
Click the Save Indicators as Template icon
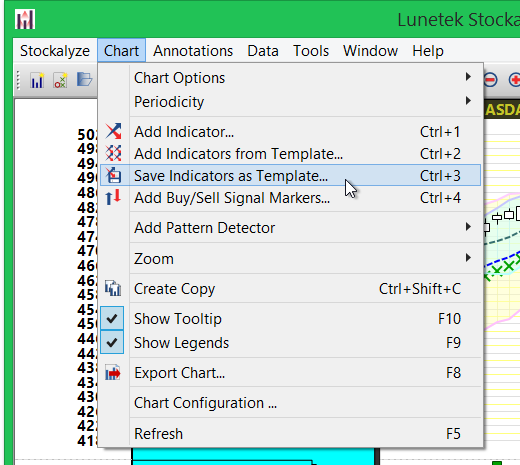coord(113,175)
